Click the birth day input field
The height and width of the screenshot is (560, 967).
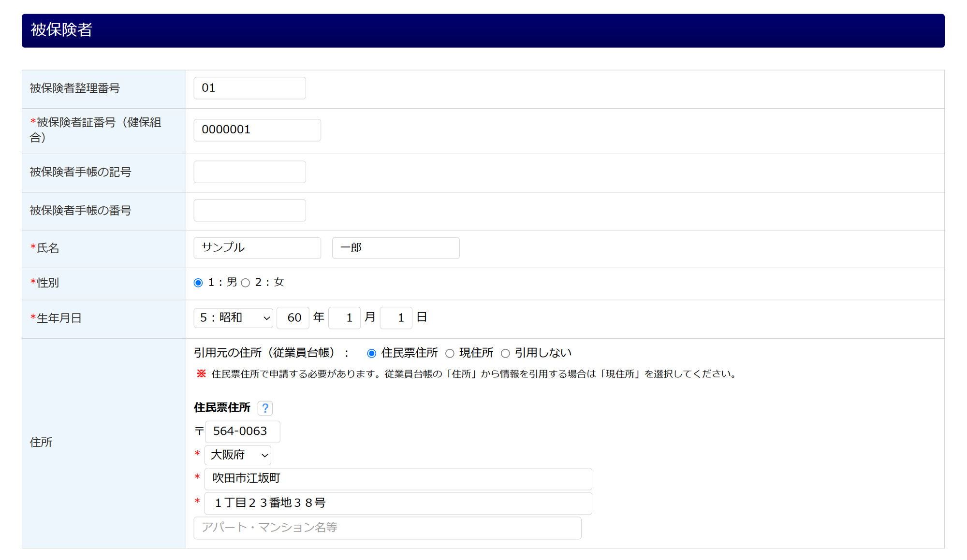(396, 318)
